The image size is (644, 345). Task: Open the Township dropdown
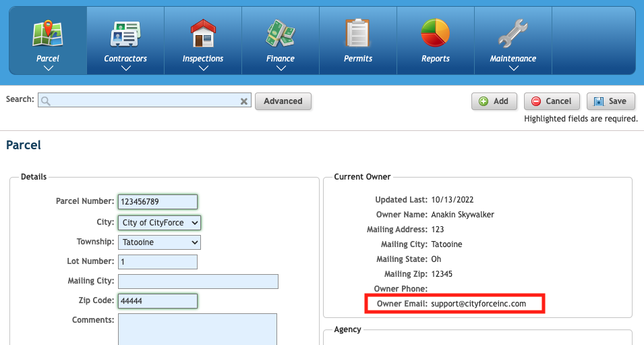coord(159,242)
